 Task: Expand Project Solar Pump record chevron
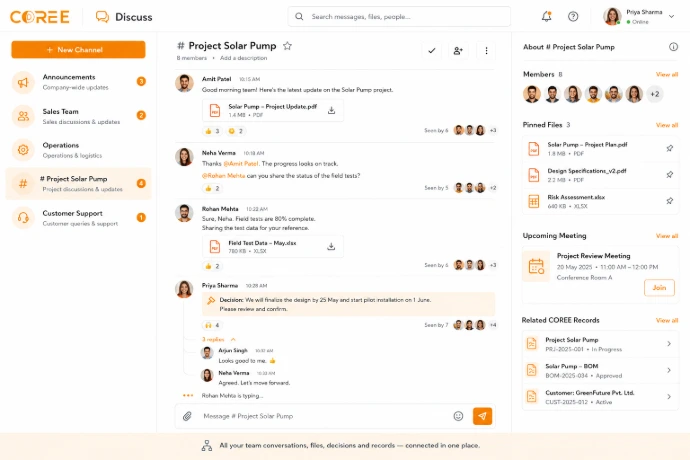[x=669, y=343]
